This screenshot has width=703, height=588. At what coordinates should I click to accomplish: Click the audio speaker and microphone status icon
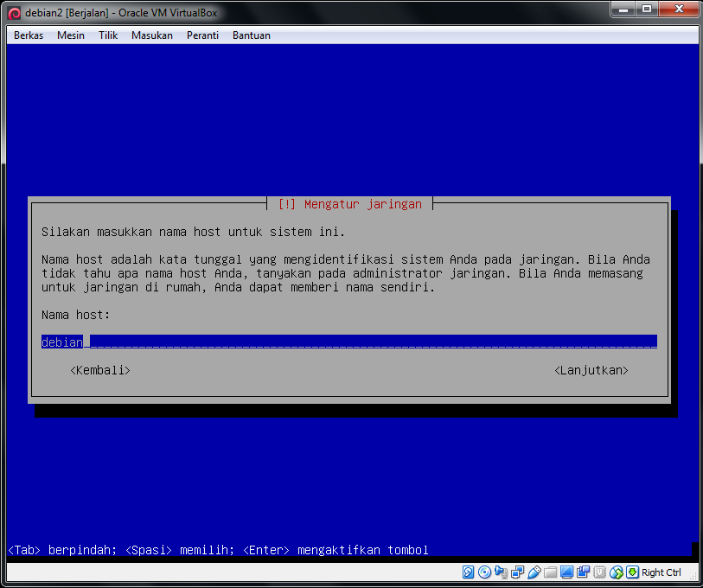(x=501, y=572)
